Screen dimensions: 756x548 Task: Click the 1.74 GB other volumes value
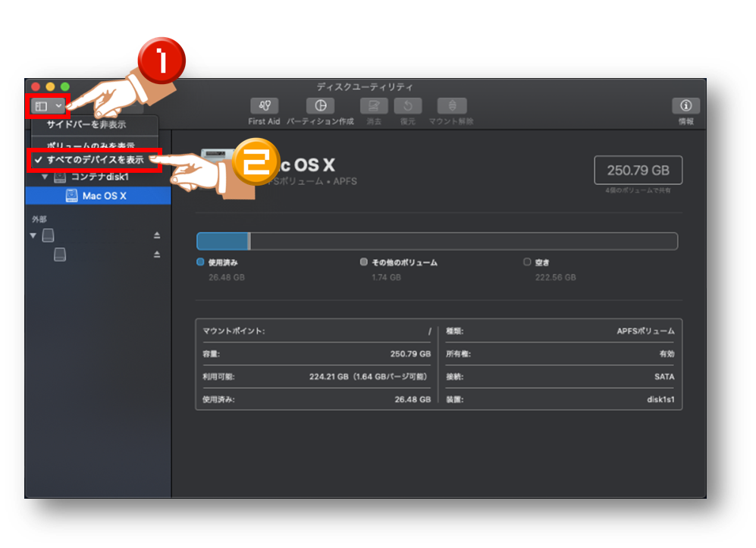coord(386,277)
